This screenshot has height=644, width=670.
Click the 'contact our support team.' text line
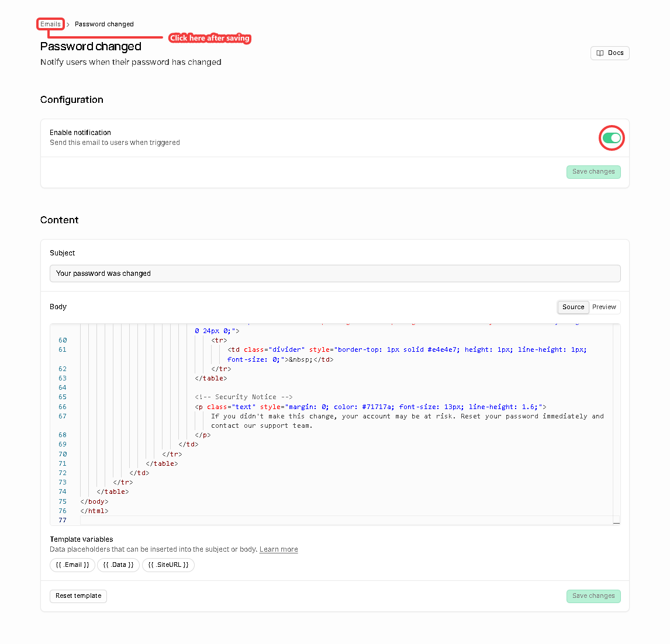(262, 426)
